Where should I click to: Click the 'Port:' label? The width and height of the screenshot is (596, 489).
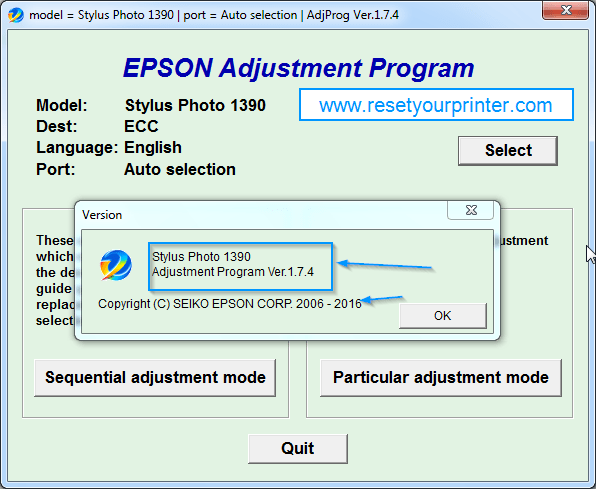(55, 170)
